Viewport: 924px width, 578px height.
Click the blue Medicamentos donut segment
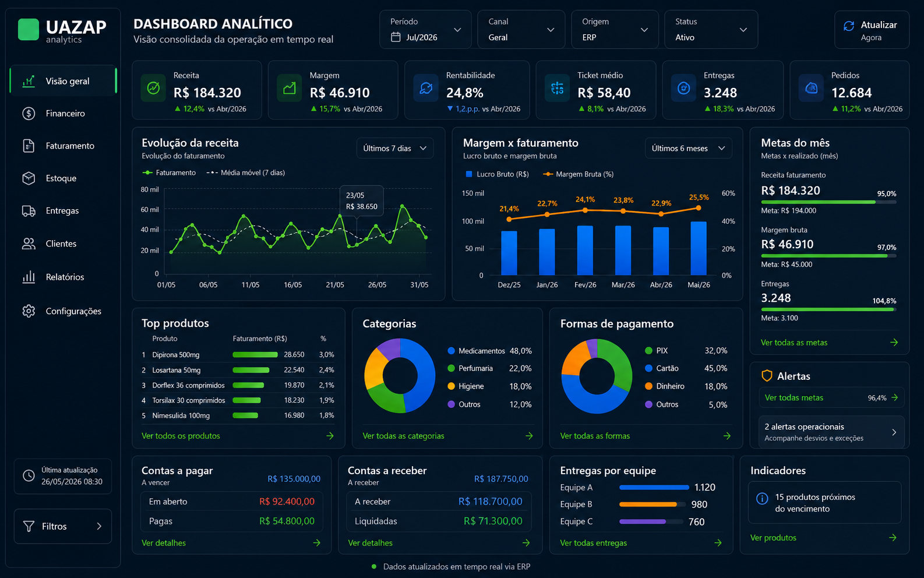pos(425,375)
